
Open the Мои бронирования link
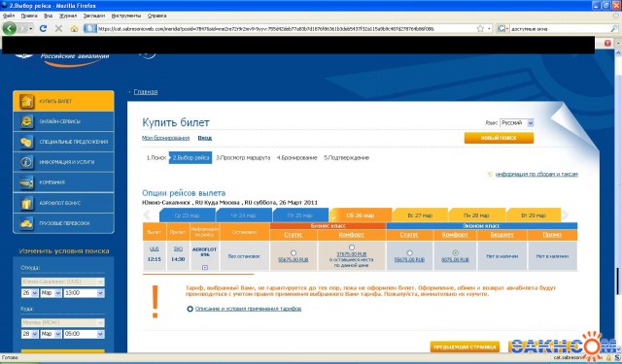(165, 138)
